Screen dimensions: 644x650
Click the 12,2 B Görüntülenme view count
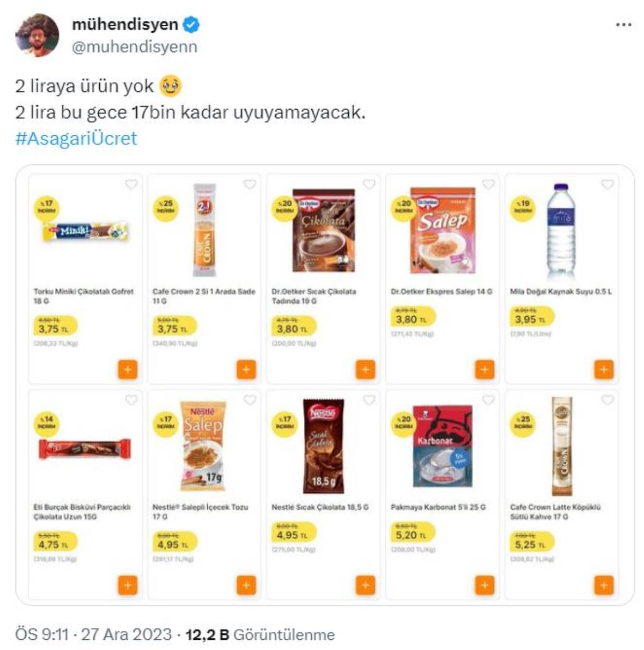click(x=260, y=634)
